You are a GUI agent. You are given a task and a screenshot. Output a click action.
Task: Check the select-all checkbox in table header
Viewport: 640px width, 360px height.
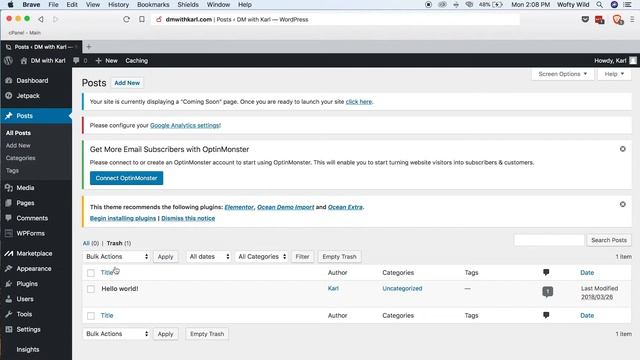pos(91,273)
